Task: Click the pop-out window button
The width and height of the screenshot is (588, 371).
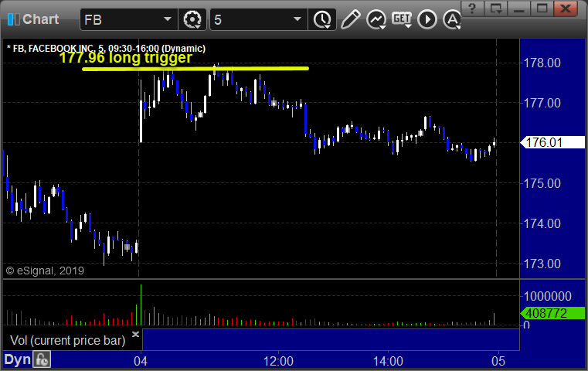Action: [496, 8]
